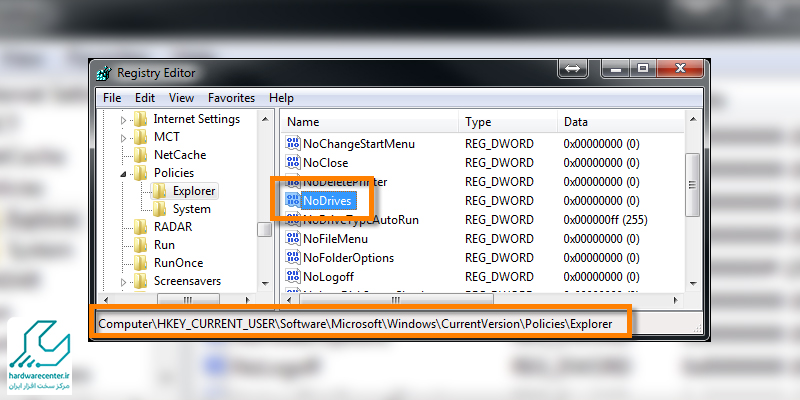Select the MCT folder icon
This screenshot has height=400, width=800.
point(140,137)
